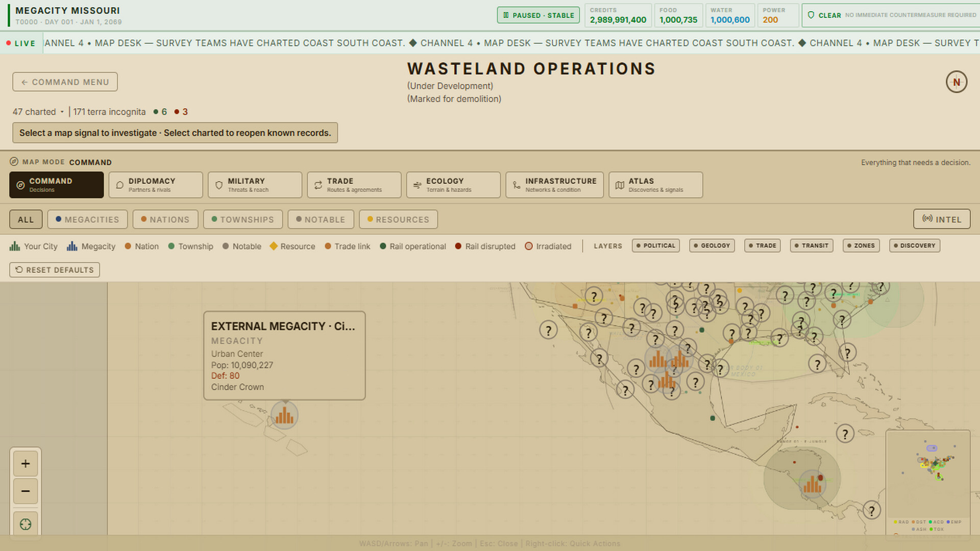
Task: Click the LIVE ticker indicator
Action: pos(21,43)
